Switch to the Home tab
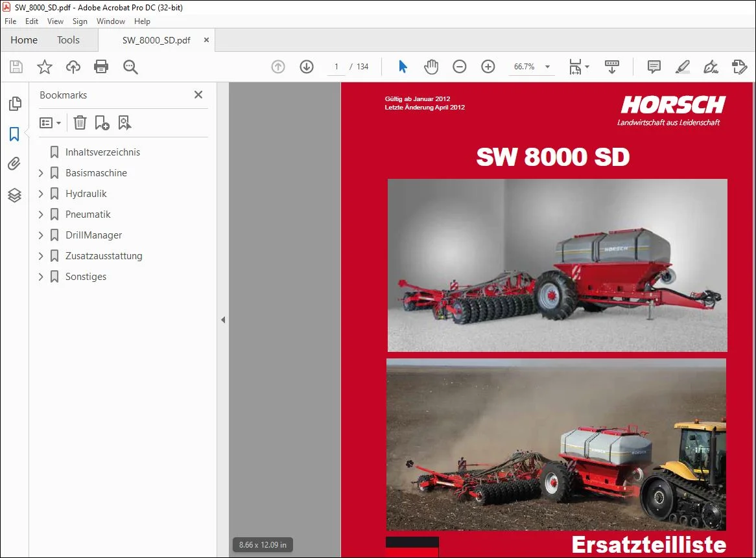This screenshot has width=756, height=558. point(24,40)
